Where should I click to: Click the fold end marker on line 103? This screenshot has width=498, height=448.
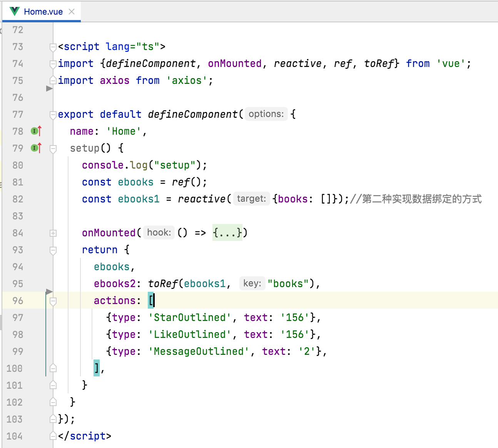click(x=53, y=419)
